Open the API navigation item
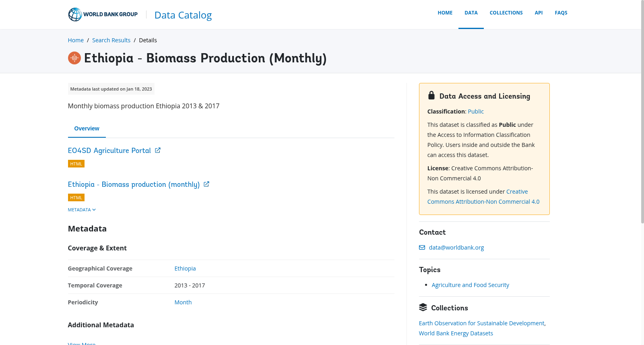644x345 pixels. [x=539, y=13]
